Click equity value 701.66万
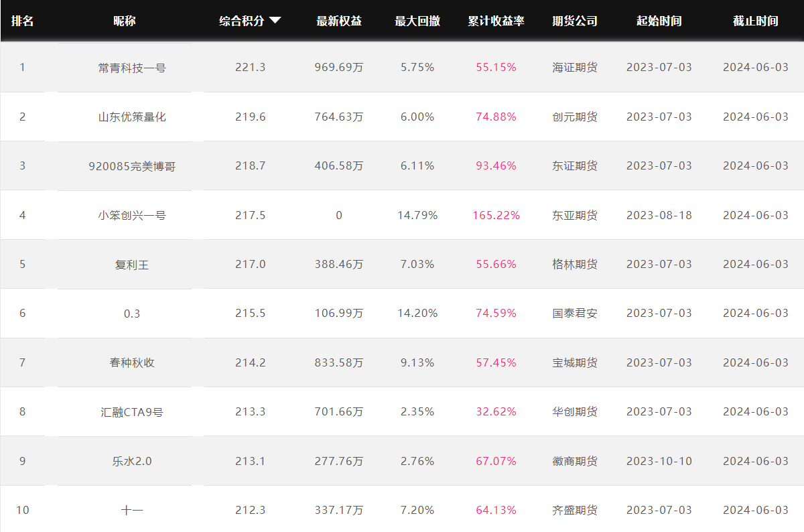 [339, 411]
